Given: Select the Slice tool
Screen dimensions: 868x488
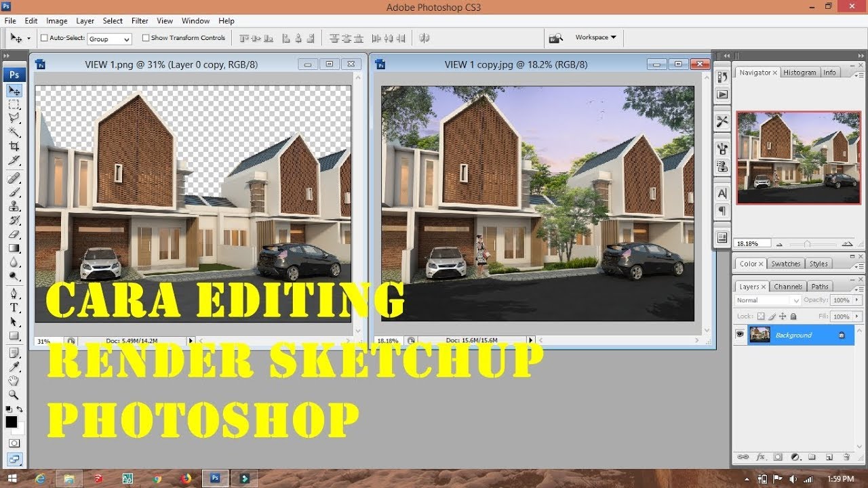Looking at the screenshot, I should [x=14, y=160].
